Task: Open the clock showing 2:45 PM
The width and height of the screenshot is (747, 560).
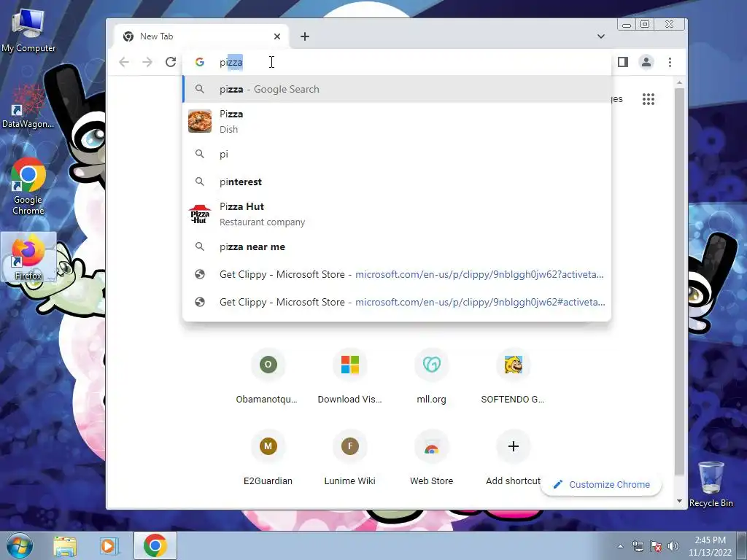Action: [710, 545]
